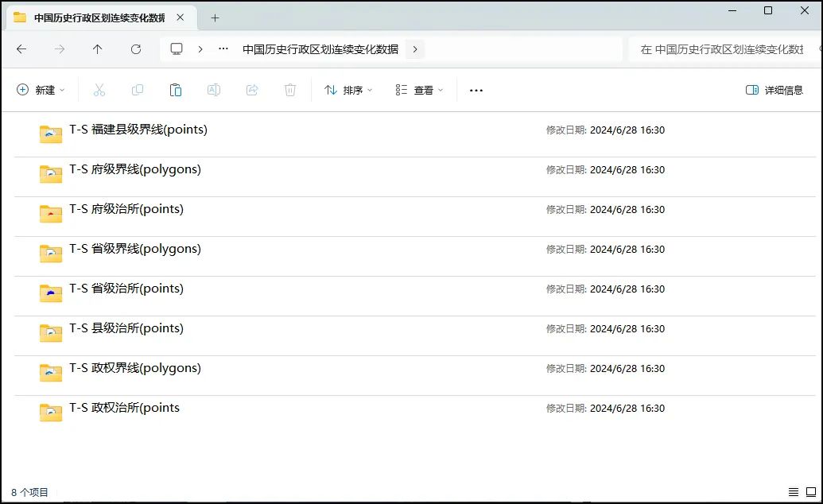Click folder icon of T-S 县级治所(points)
This screenshot has width=823, height=504.
51,333
